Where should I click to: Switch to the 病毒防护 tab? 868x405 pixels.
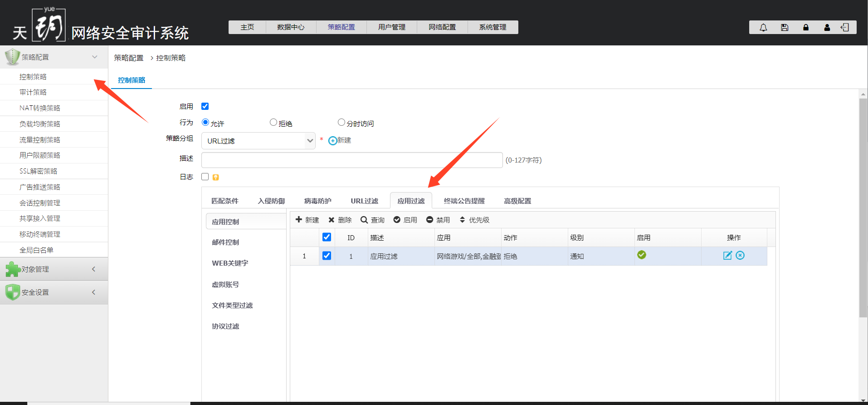click(x=317, y=201)
